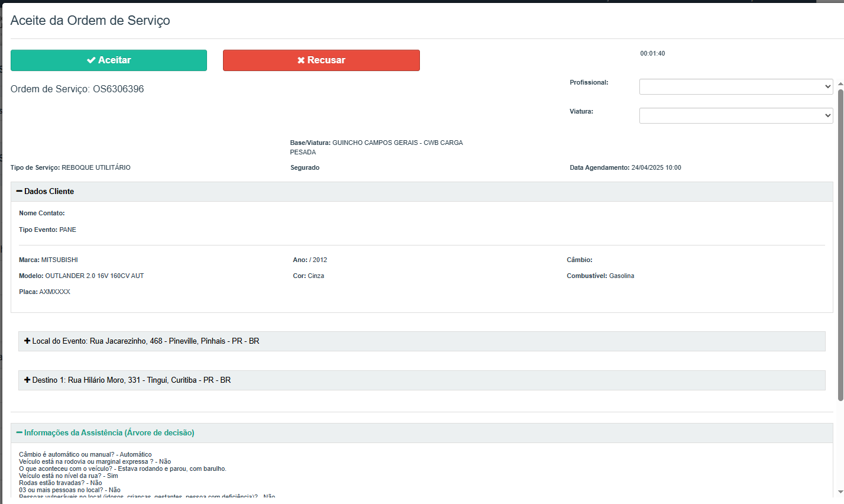Collapse Informações da Assistência section
Screen dimensions: 844x504
point(422,433)
